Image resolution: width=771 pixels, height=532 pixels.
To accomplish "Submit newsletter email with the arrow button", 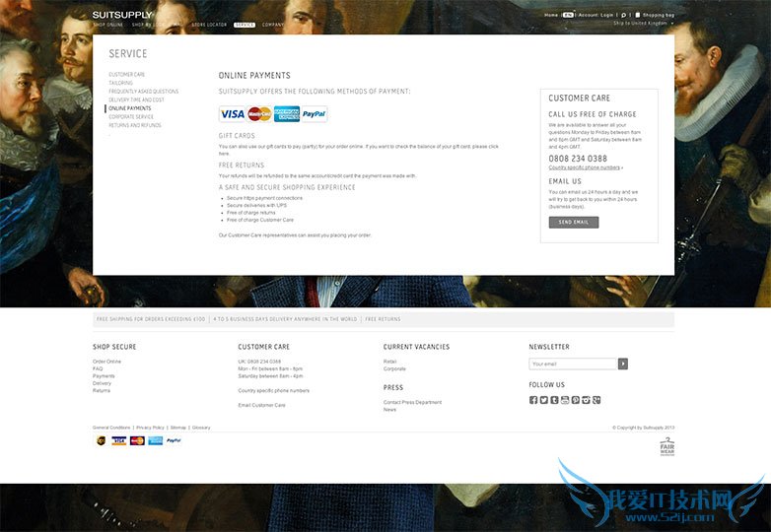I will (623, 364).
